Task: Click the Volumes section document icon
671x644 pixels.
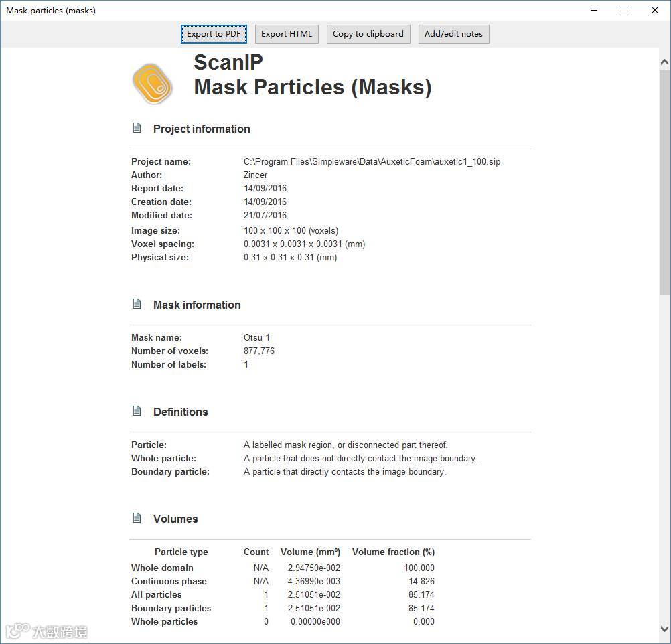Action: (x=137, y=518)
